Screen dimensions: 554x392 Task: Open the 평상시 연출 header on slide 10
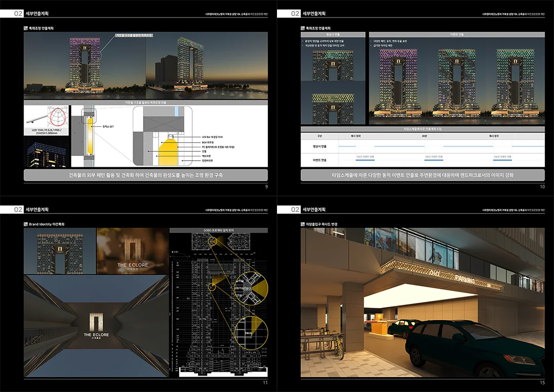(333, 34)
